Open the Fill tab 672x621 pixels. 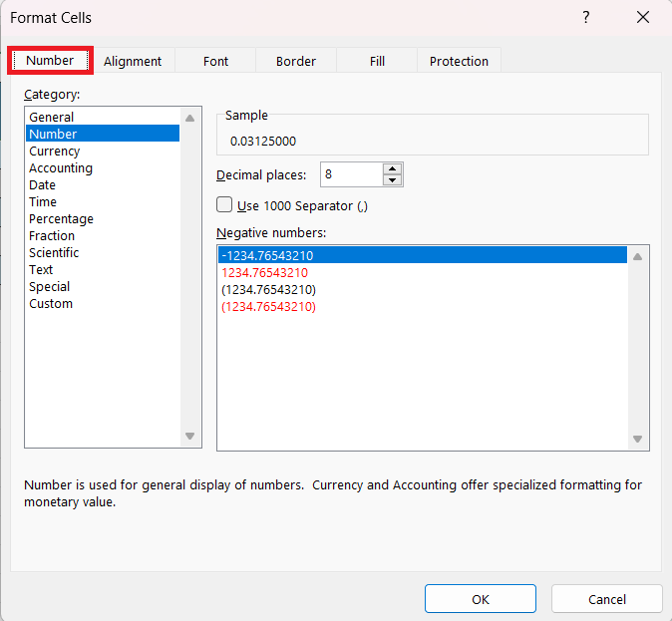pyautogui.click(x=377, y=61)
